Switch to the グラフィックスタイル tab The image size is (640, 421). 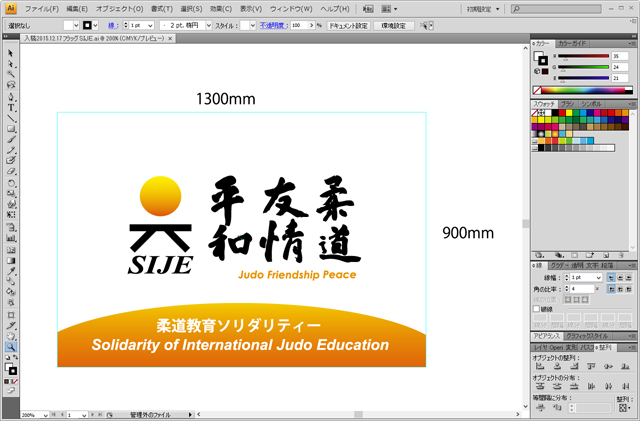click(587, 336)
